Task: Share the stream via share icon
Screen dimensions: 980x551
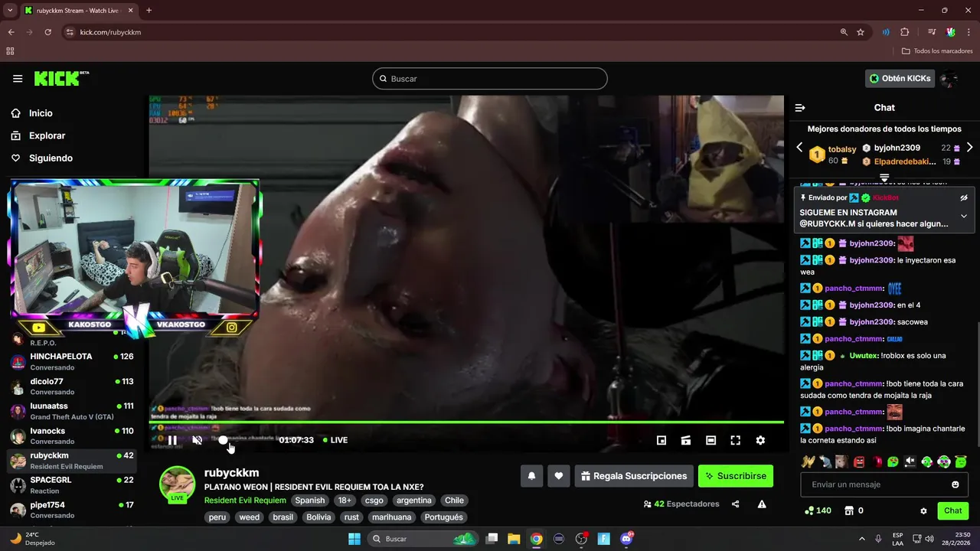Action: pos(736,504)
